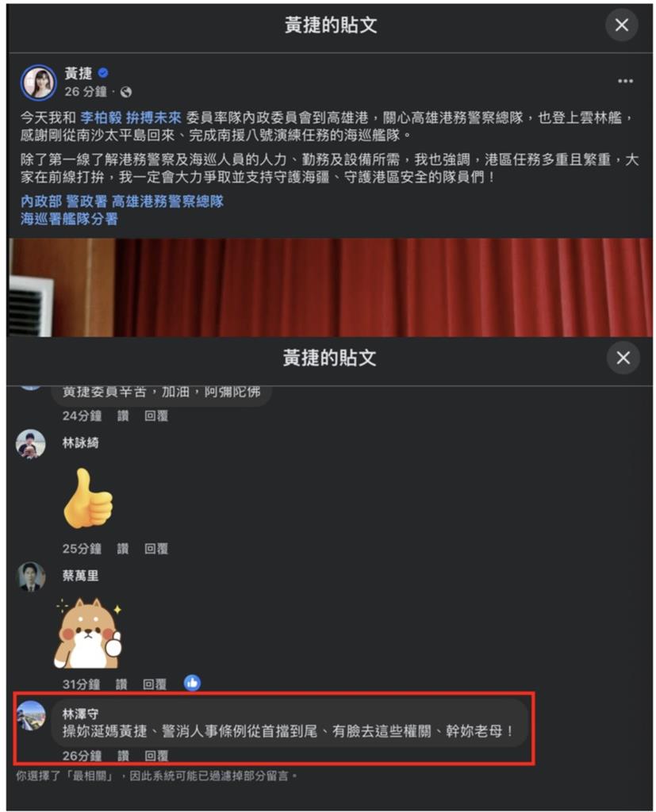Viewport: 656px width, 812px height.
Task: Open the 海巡署艦隊分署 tag link
Action: click(70, 219)
